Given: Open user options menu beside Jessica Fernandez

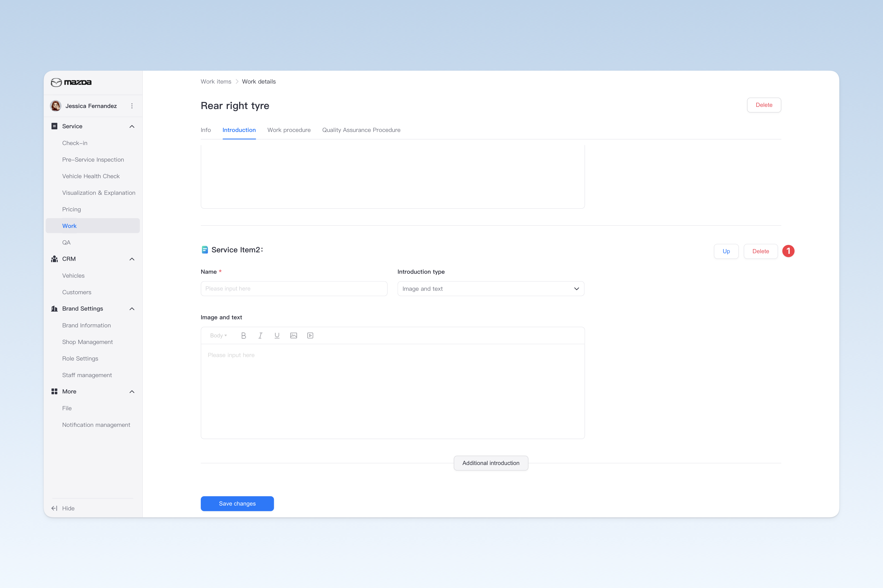Looking at the screenshot, I should (132, 106).
